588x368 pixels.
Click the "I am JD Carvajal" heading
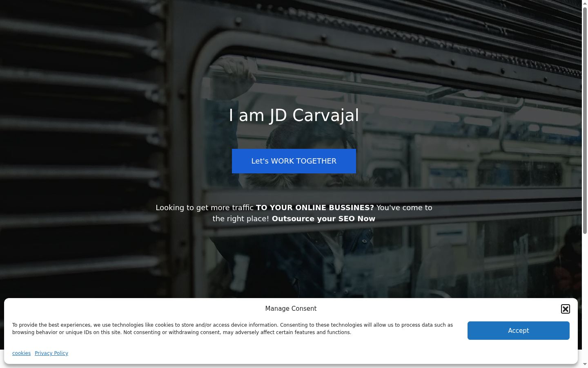click(x=294, y=115)
